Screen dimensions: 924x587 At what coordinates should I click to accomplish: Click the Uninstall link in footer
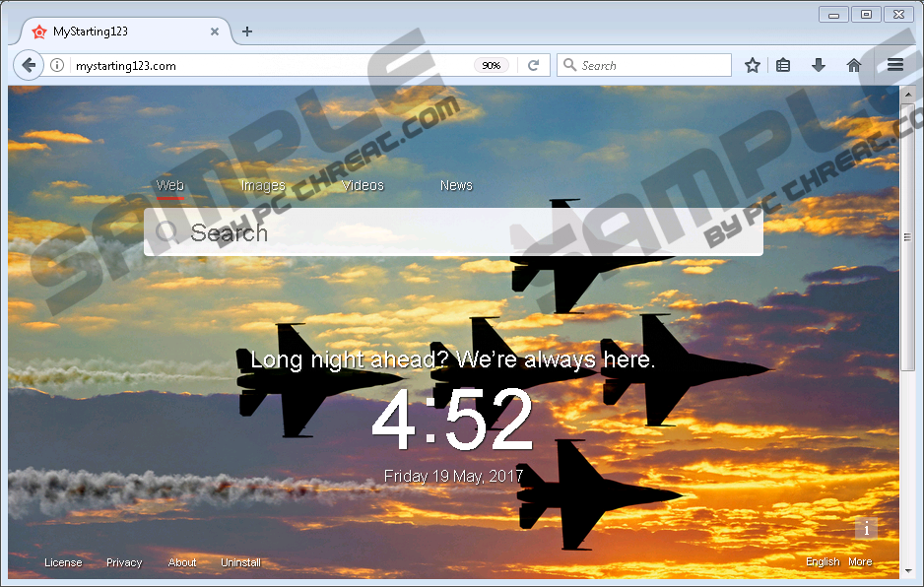[240, 562]
